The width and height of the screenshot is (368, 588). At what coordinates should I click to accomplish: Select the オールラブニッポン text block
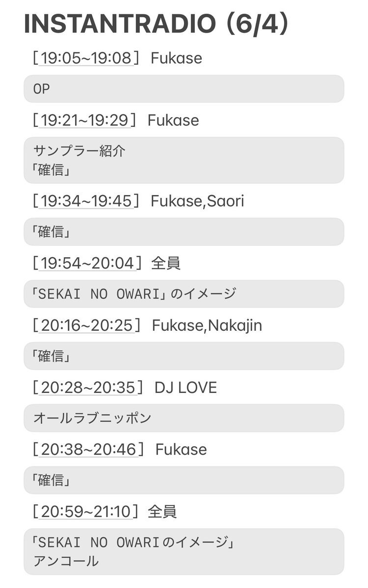click(x=184, y=418)
